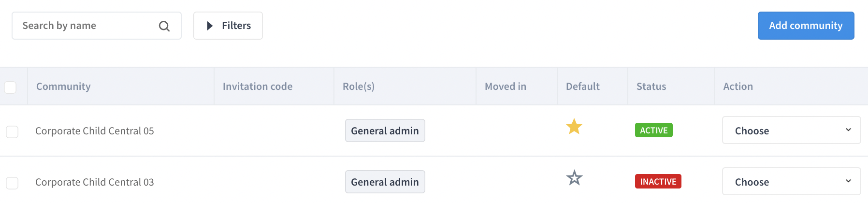The width and height of the screenshot is (868, 203).
Task: Open the Choose action dropdown for Central 05
Action: [x=792, y=130]
